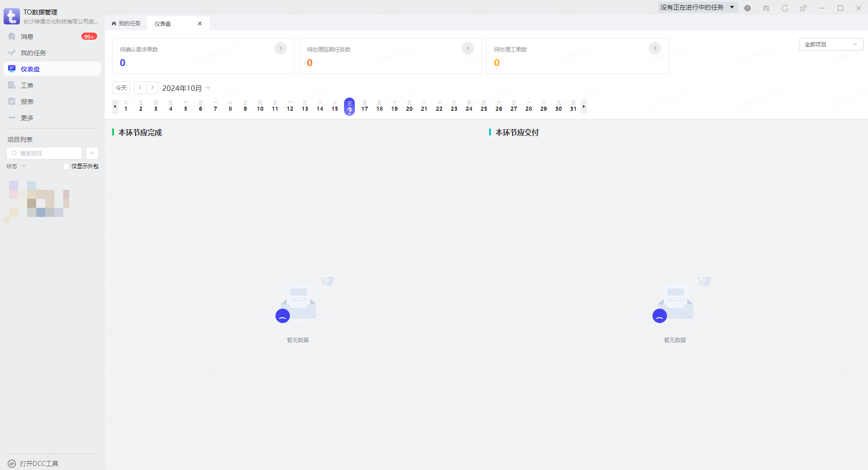Click the refresh icon in title bar
This screenshot has width=868, height=470.
point(784,8)
